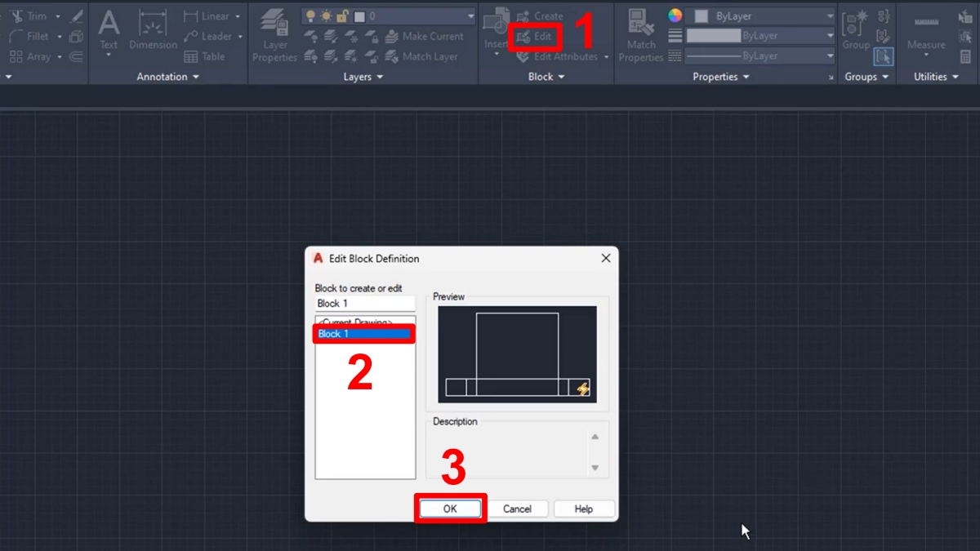Click the object color wheel icon
Image resolution: width=980 pixels, height=551 pixels.
[675, 16]
